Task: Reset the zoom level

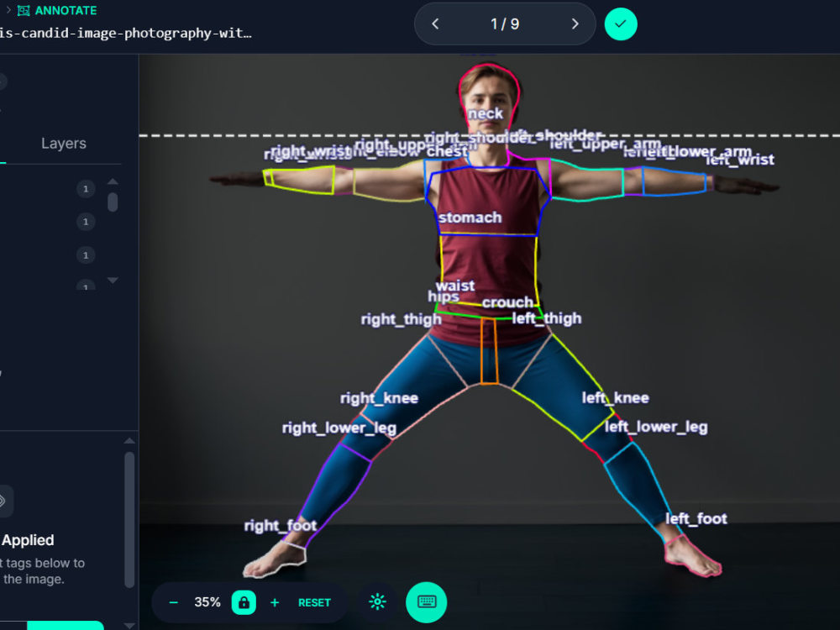Action: pos(314,602)
